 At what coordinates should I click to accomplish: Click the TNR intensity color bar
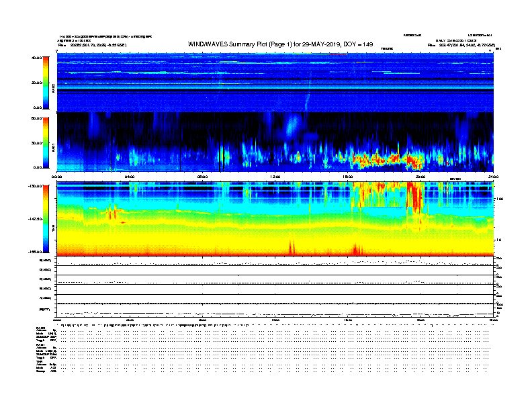(46, 219)
